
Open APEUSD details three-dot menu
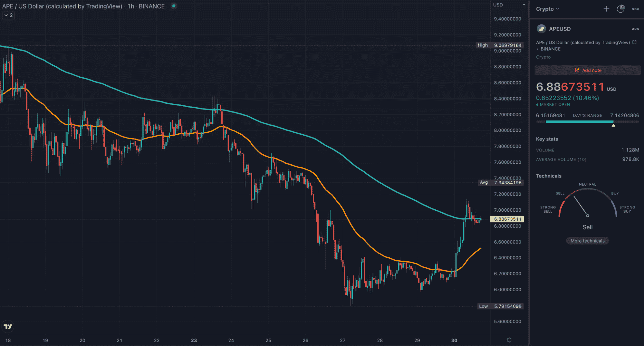[635, 29]
